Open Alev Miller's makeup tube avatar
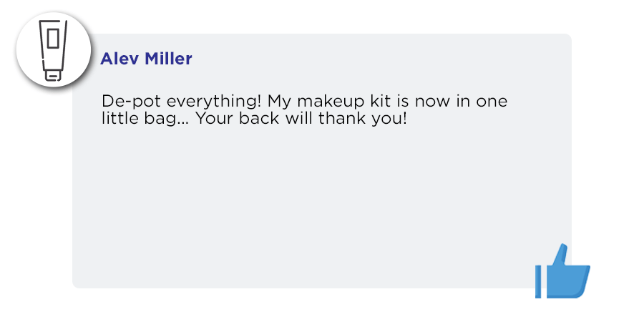This screenshot has height=322, width=644. [54, 49]
